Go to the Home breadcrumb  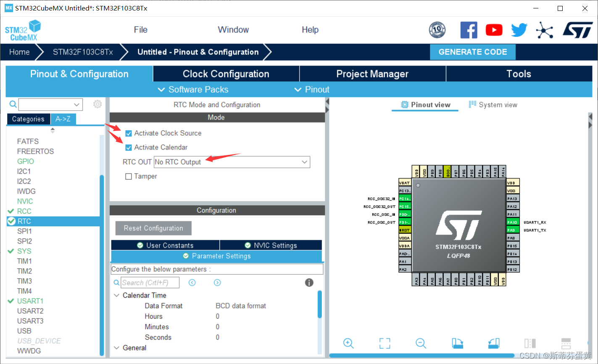tap(19, 52)
